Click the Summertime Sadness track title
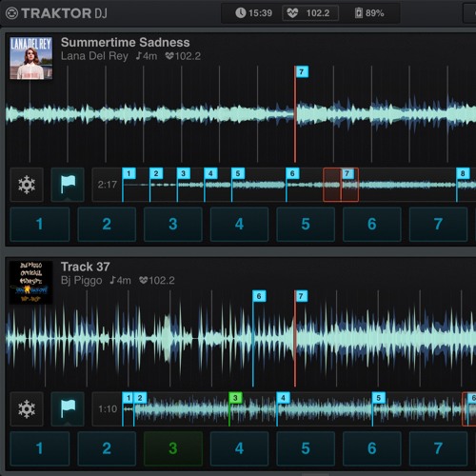This screenshot has width=476, height=476. 126,42
